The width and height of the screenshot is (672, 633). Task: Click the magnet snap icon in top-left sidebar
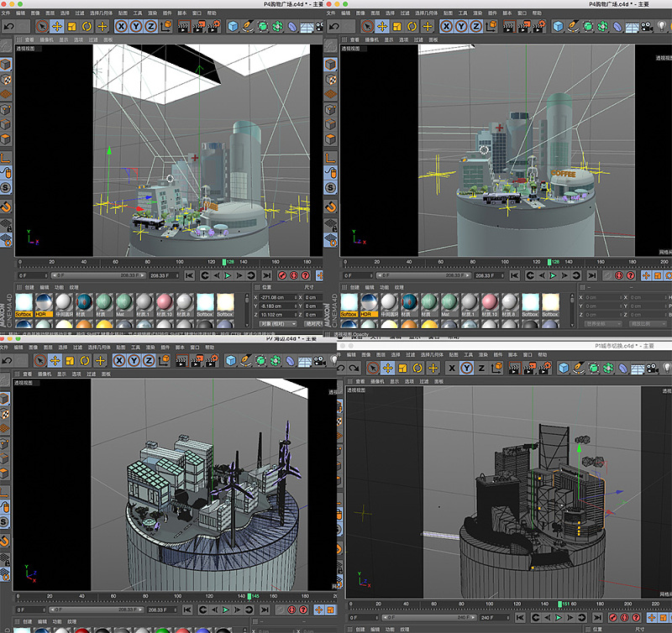coord(6,207)
